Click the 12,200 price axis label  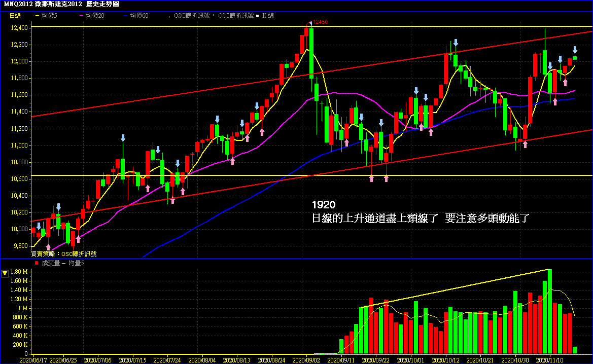click(x=19, y=45)
